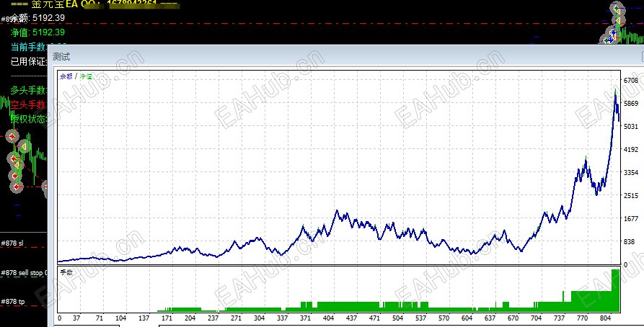Select the 余额 legend label in graph

click(x=66, y=76)
